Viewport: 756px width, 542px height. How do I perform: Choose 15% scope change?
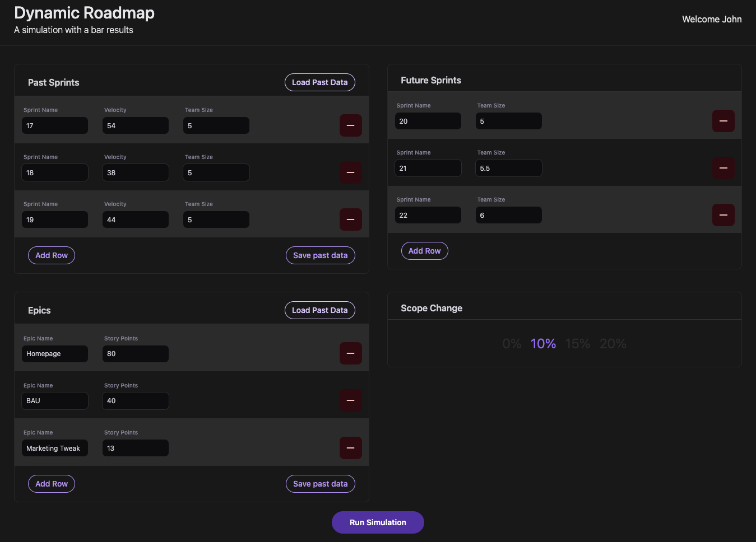pos(577,344)
